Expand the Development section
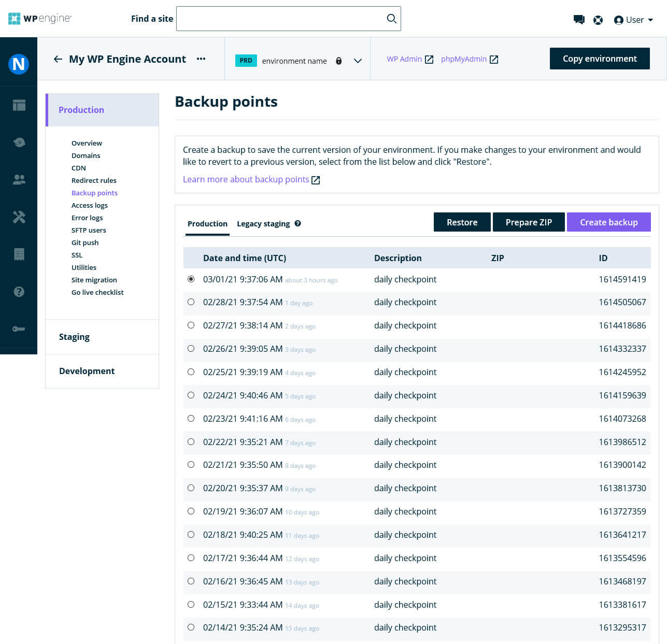 [x=102, y=371]
